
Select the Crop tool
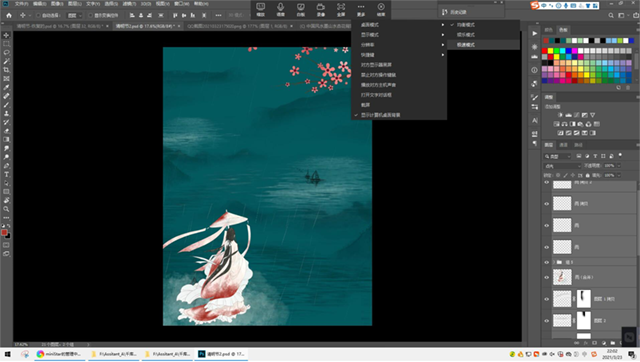click(x=6, y=70)
